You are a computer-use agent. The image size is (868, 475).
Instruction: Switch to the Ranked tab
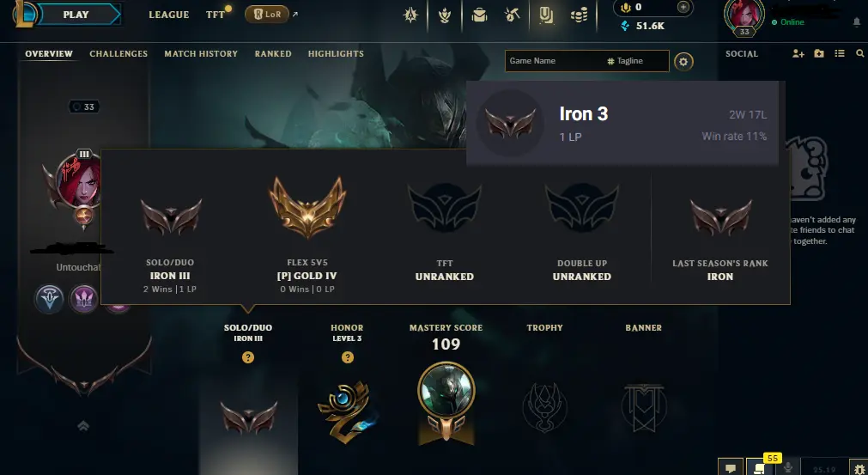(x=273, y=54)
